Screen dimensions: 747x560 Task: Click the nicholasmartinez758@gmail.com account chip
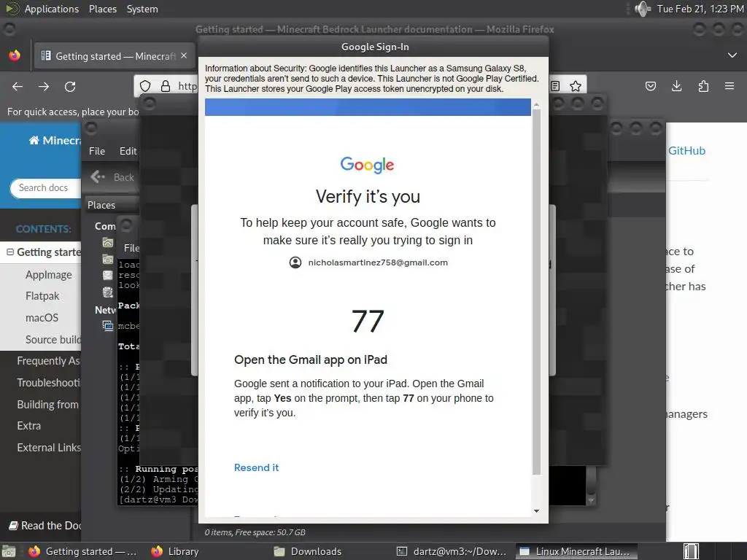pyautogui.click(x=368, y=262)
